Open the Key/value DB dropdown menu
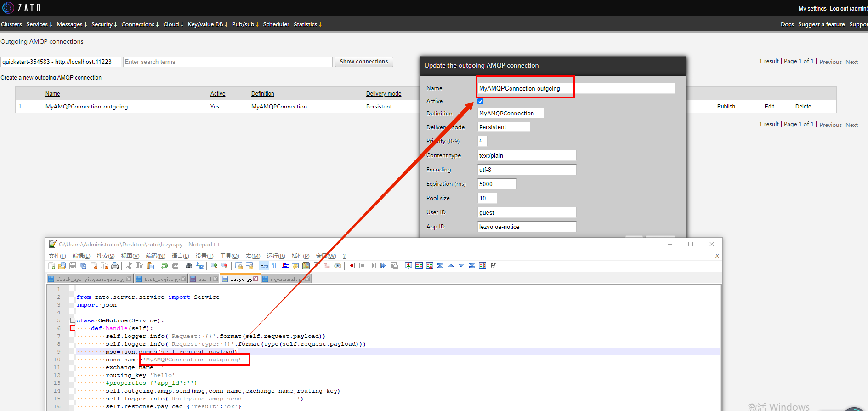The height and width of the screenshot is (411, 868). click(208, 24)
